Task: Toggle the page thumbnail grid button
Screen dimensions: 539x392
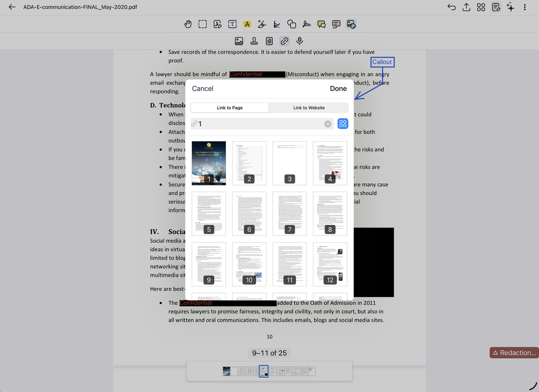Action: coord(343,124)
